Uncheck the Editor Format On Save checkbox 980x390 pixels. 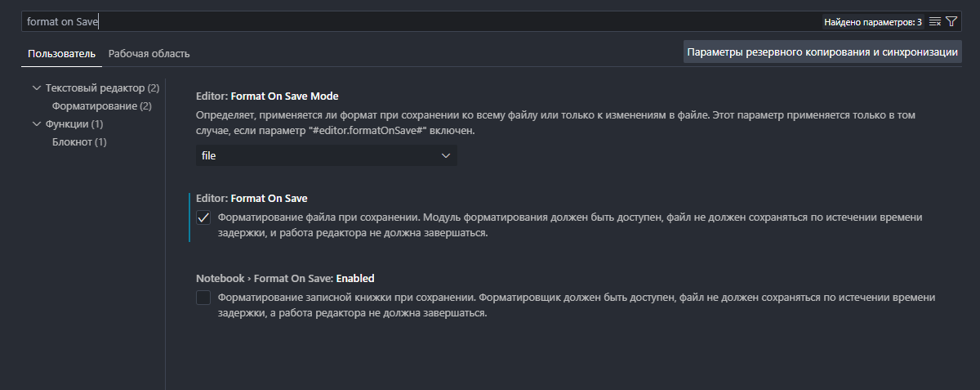tap(203, 217)
